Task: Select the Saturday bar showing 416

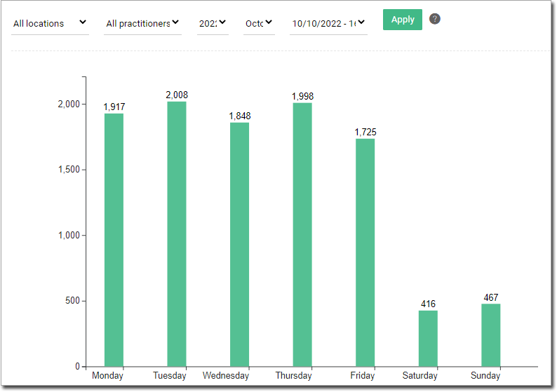Action: click(428, 338)
